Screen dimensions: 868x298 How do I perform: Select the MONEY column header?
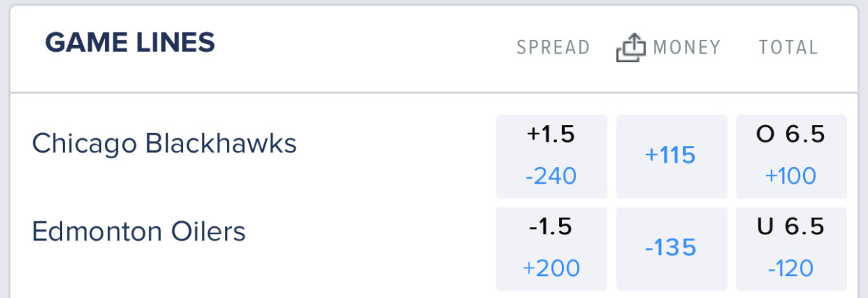[x=686, y=48]
